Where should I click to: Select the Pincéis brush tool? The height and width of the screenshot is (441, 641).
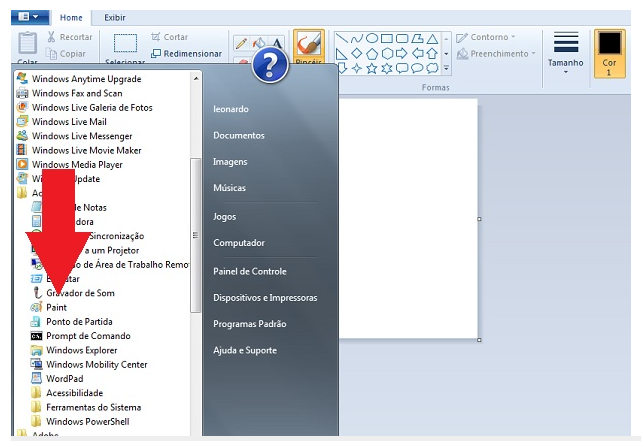pyautogui.click(x=309, y=46)
